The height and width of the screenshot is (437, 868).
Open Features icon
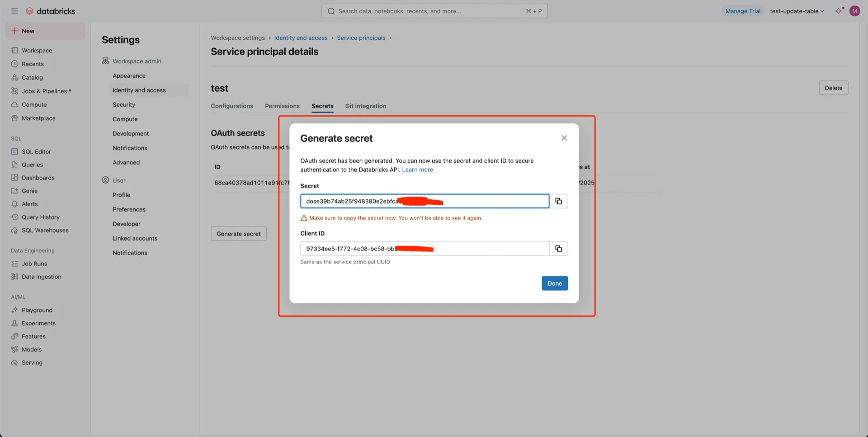coord(14,336)
